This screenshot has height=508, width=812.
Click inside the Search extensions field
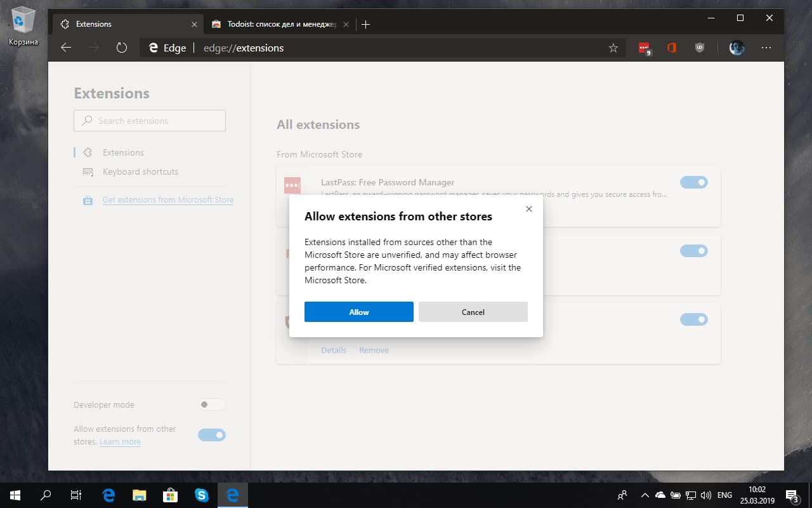149,121
